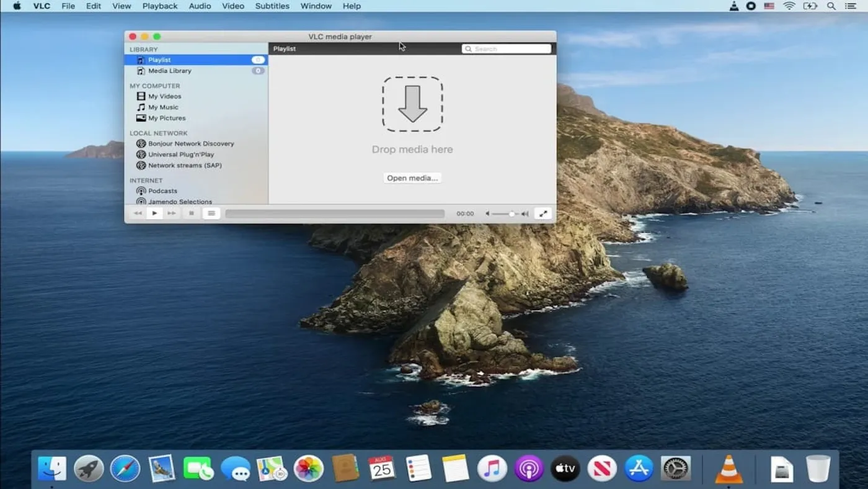Viewport: 868px width, 489px height.
Task: Switch to the Playlist item in Library
Action: pos(161,60)
